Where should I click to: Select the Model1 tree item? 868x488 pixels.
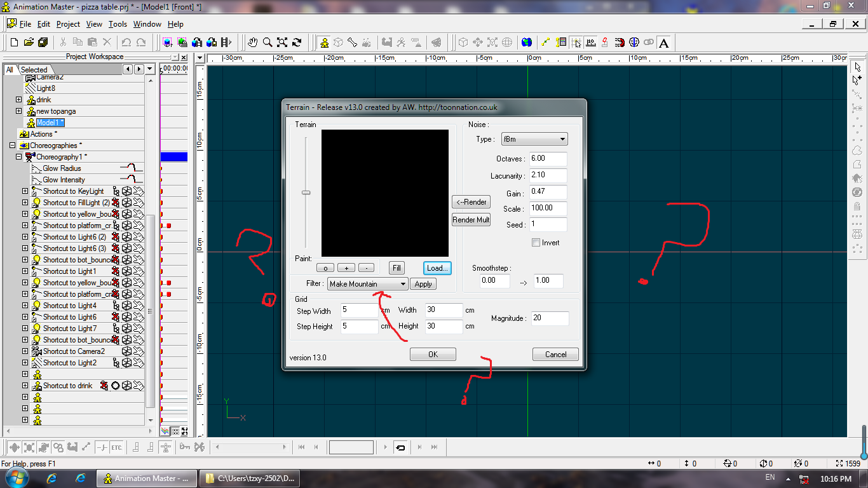(50, 123)
